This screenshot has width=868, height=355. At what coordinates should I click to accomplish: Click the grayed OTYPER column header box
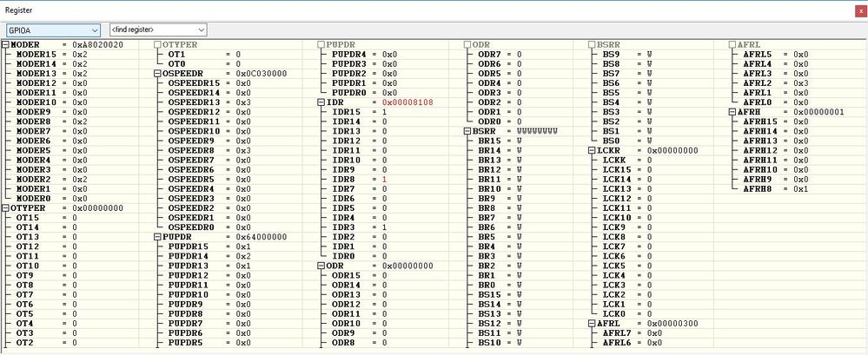157,44
